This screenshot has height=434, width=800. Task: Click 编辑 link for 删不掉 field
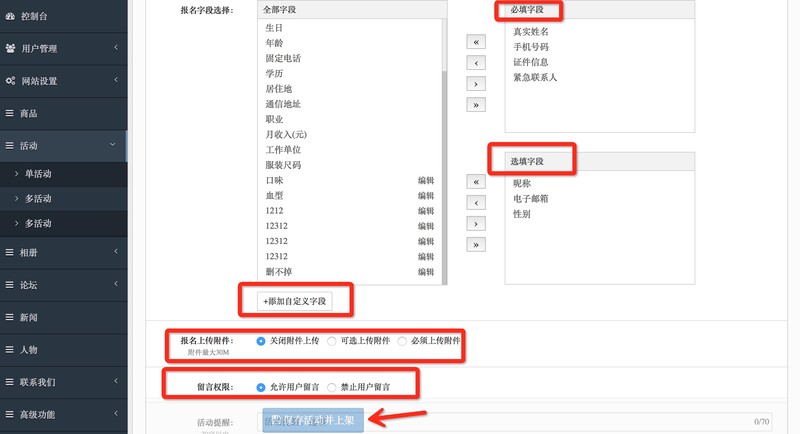(426, 272)
